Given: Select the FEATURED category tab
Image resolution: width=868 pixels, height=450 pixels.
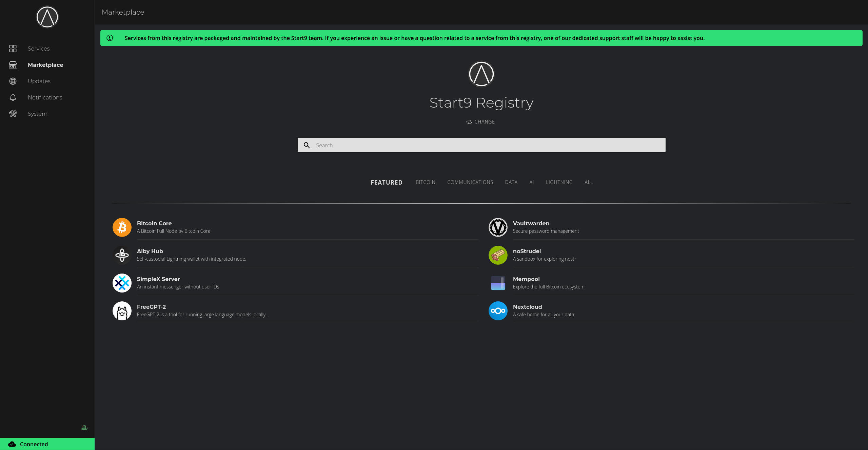Looking at the screenshot, I should tap(387, 182).
